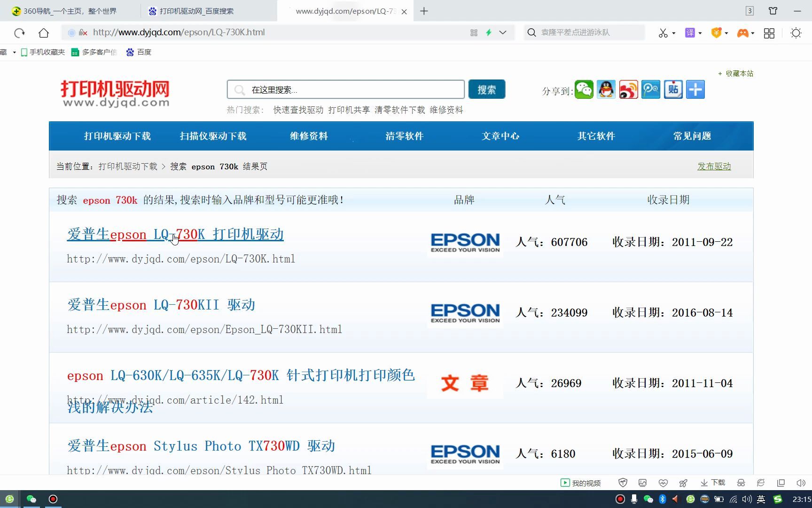The width and height of the screenshot is (812, 508).
Task: Expand the game controller dropdown arrow
Action: click(753, 33)
